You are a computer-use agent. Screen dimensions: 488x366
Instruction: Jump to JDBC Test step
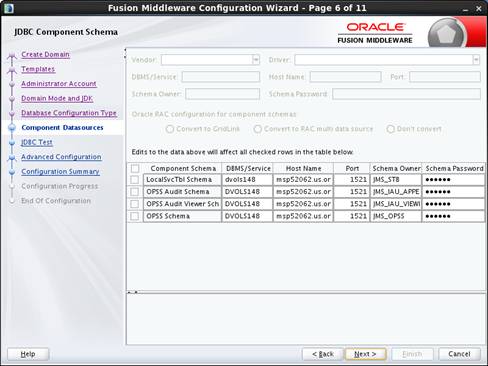[x=37, y=142]
